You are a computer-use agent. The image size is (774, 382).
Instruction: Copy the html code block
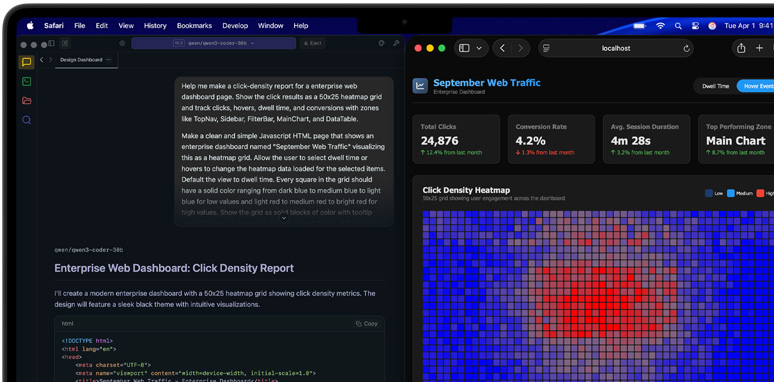coord(367,324)
